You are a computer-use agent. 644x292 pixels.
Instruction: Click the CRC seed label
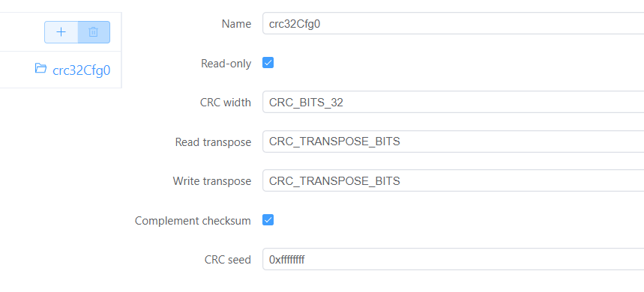[x=227, y=260]
